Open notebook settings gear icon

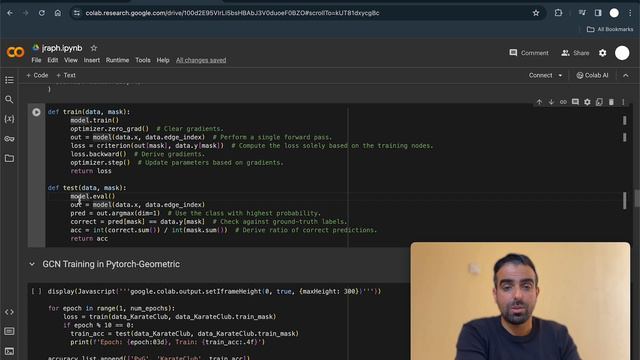tap(602, 53)
